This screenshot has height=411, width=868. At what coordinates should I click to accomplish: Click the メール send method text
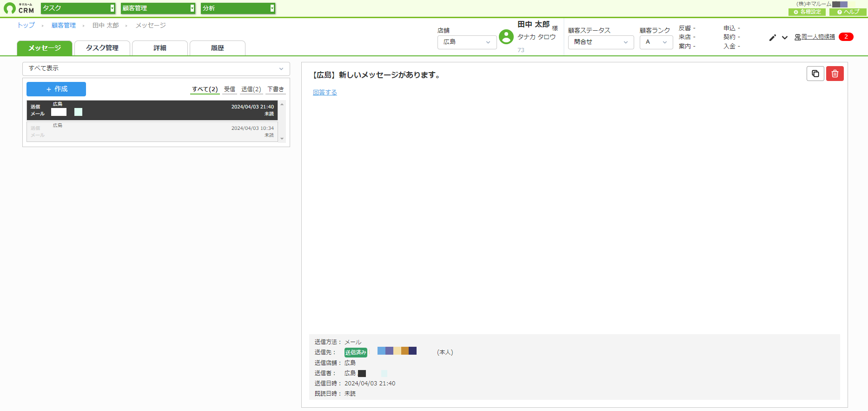pyautogui.click(x=353, y=342)
